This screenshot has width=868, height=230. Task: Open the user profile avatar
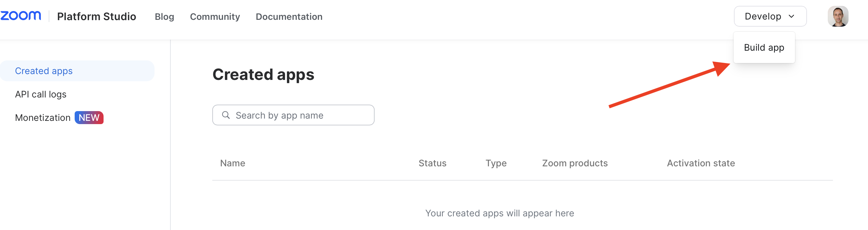(838, 16)
